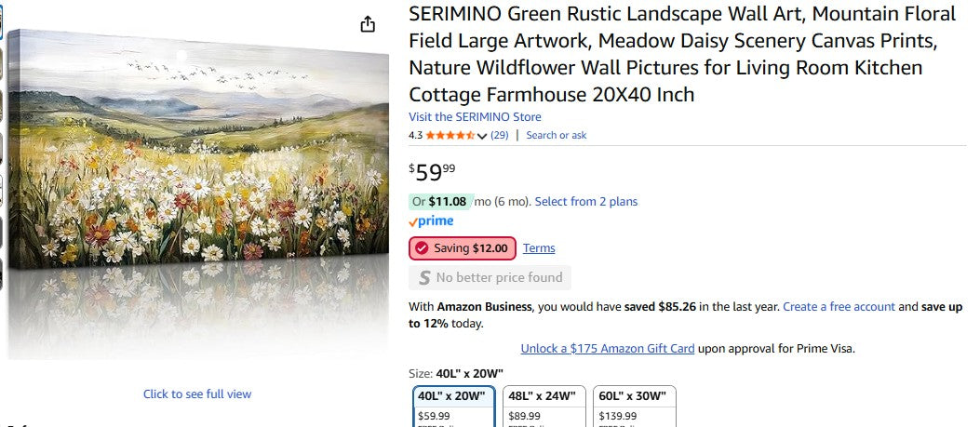Click the share icon above product image
Viewport: 980px width, 427px height.
tap(368, 24)
